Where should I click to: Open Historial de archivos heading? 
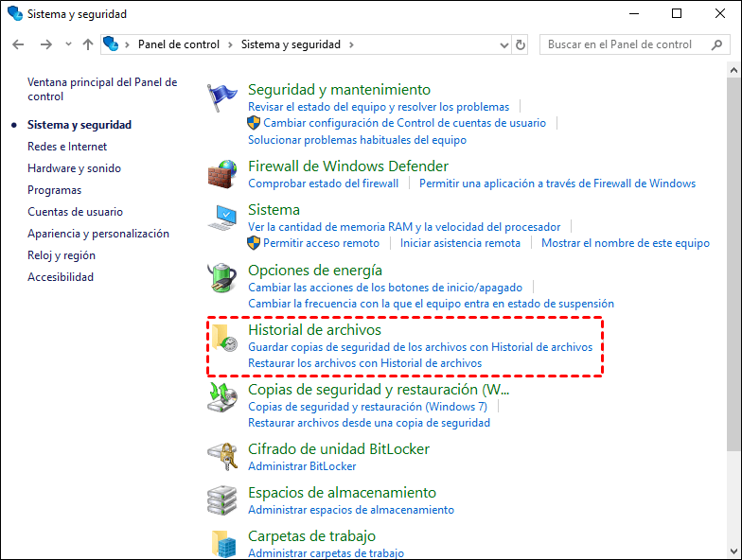click(x=314, y=329)
